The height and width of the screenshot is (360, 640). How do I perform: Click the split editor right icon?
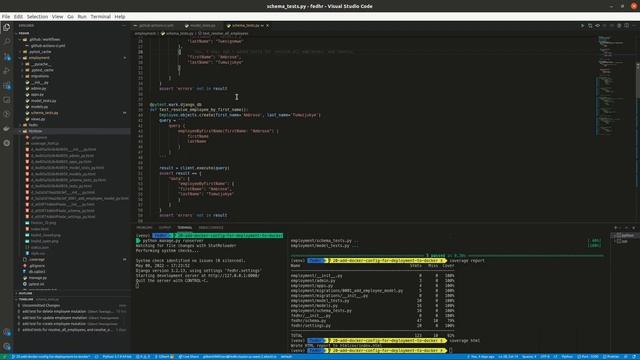pos(626,25)
